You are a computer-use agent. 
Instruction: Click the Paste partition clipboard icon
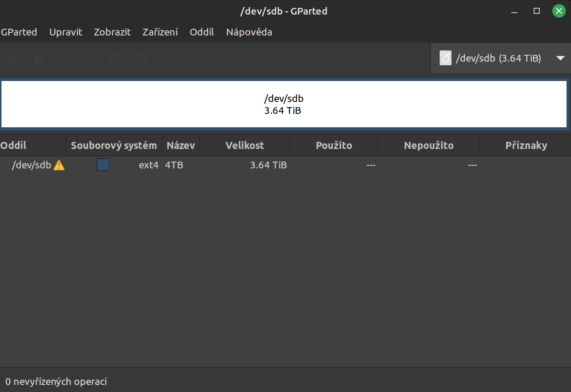click(x=141, y=58)
